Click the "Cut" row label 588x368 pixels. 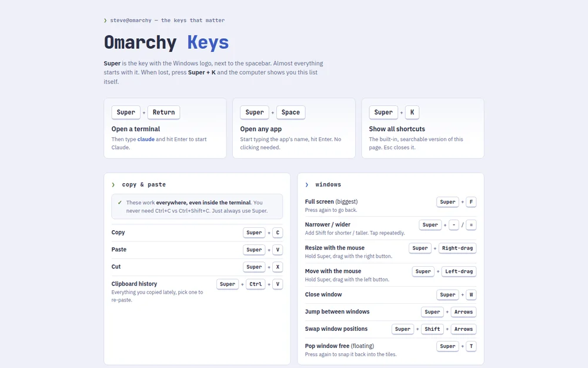[116, 267]
